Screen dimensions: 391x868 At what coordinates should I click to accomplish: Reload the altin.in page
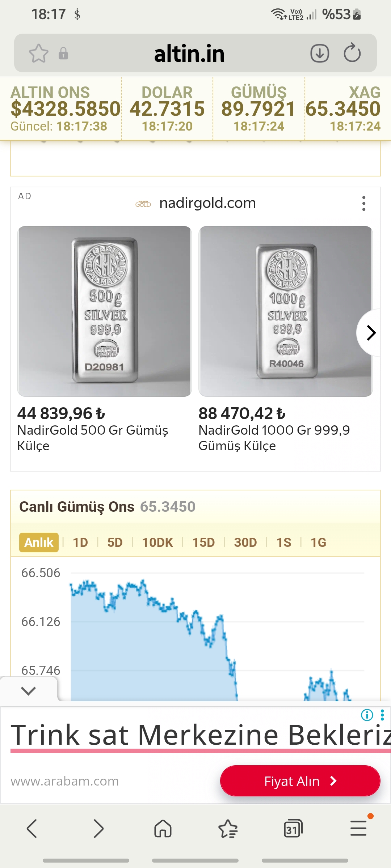(352, 54)
